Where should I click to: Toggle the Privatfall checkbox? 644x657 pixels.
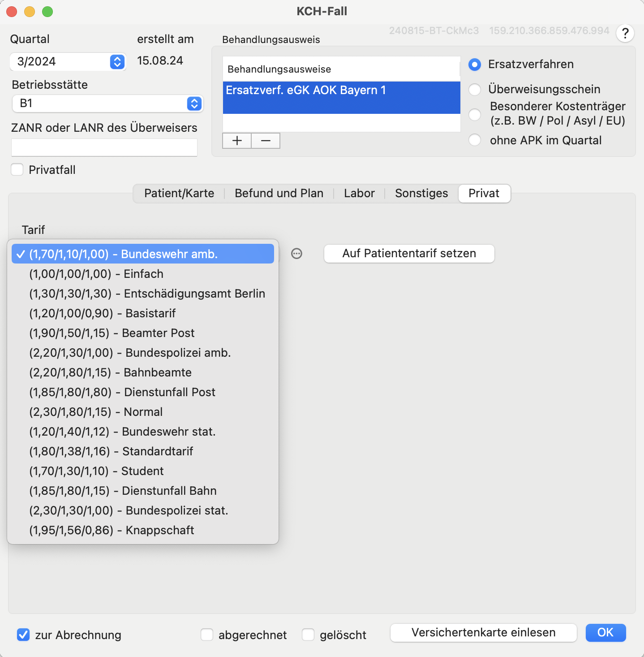[x=17, y=170]
